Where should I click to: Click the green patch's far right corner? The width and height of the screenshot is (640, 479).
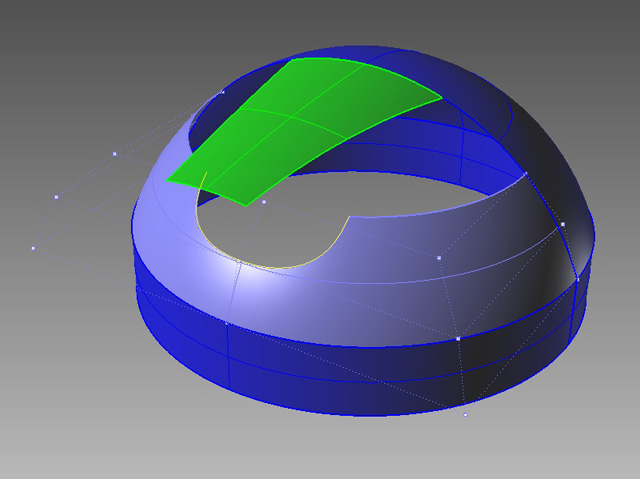(x=441, y=97)
